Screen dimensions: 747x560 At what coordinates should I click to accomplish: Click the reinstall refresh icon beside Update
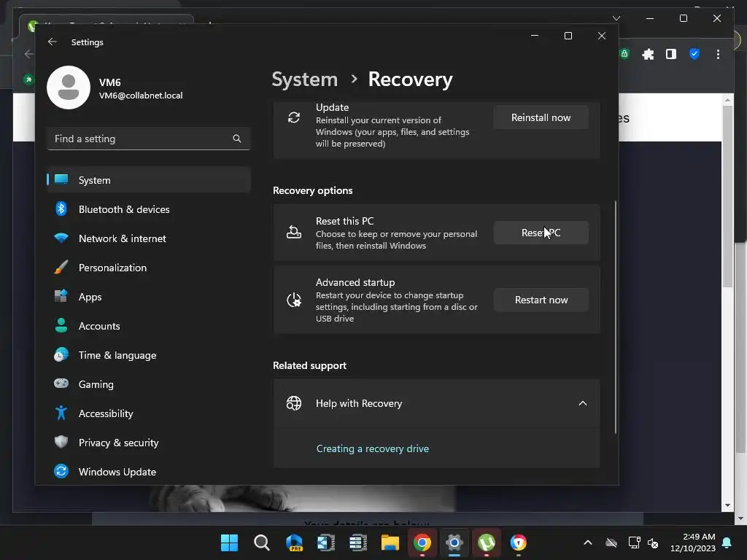point(294,117)
